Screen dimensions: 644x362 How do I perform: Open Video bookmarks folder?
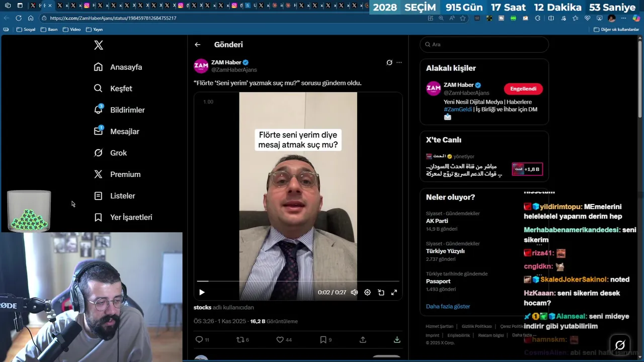click(x=71, y=30)
